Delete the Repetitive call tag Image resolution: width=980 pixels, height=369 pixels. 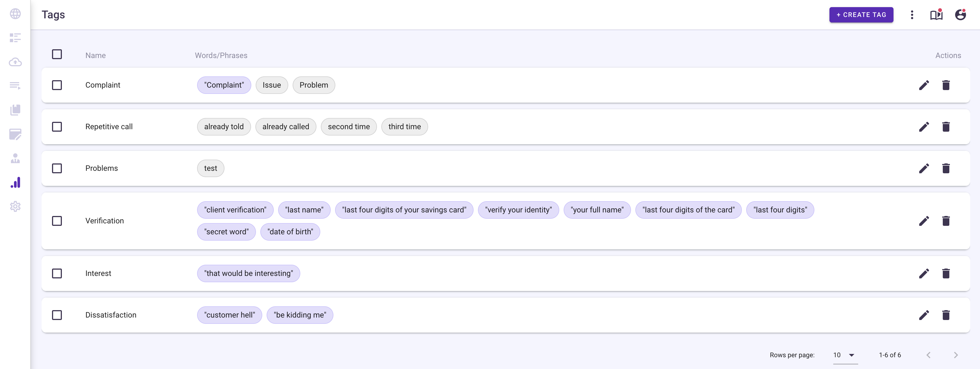click(946, 127)
